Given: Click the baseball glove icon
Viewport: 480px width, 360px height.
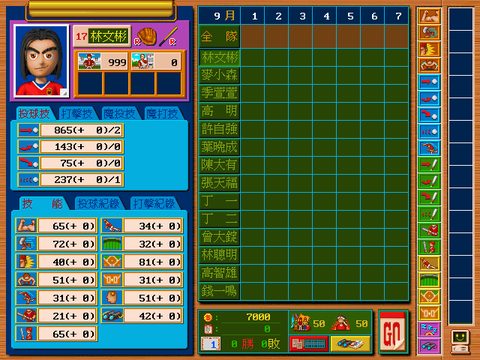Looking at the screenshot, I should tap(145, 36).
